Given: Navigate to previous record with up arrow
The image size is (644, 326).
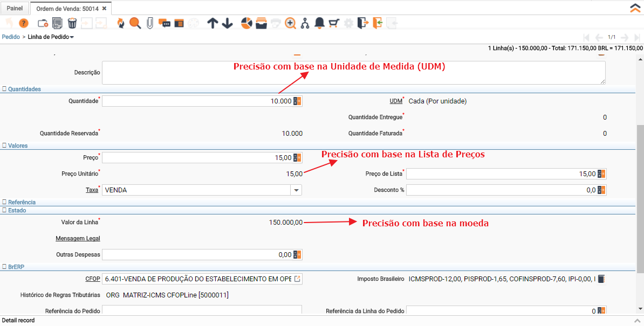Looking at the screenshot, I should [x=213, y=23].
